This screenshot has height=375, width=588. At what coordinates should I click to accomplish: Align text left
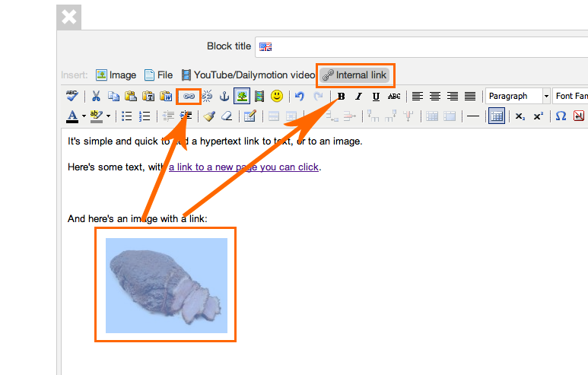(x=418, y=97)
